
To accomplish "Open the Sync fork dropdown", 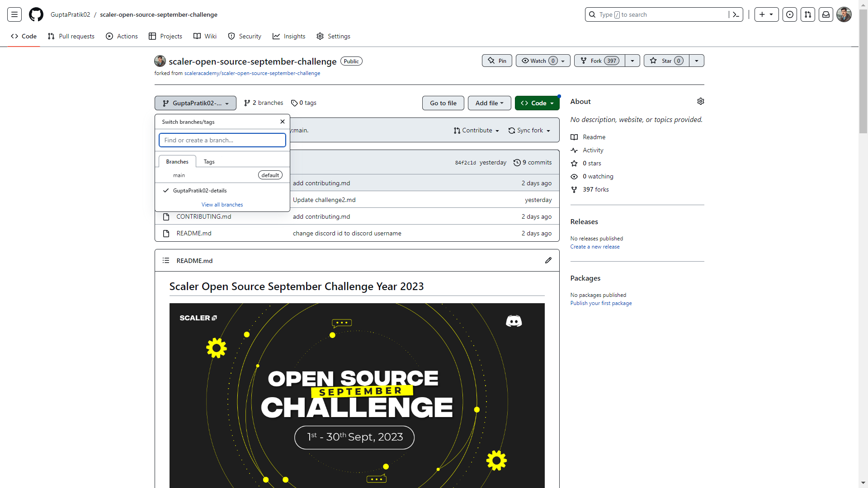I will (529, 130).
